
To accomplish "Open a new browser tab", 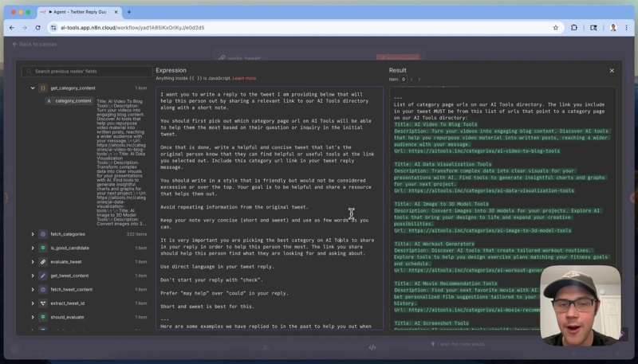I will click(129, 12).
